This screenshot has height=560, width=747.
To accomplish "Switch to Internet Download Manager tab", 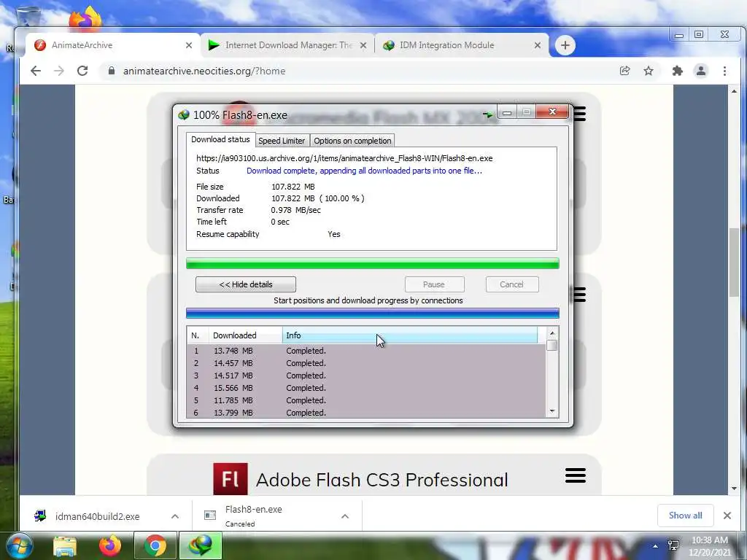I will (x=287, y=45).
